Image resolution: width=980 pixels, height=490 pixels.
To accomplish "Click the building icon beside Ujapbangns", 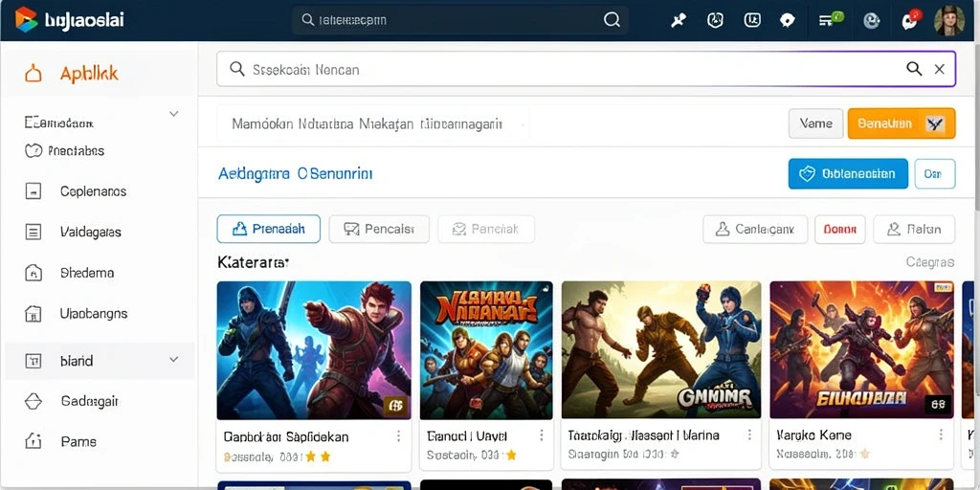I will pos(33,313).
